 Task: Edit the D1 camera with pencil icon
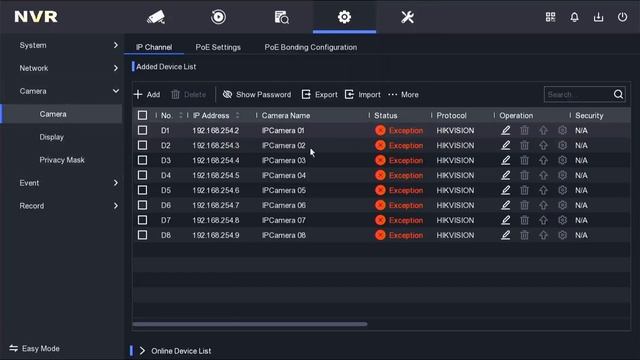(505, 130)
